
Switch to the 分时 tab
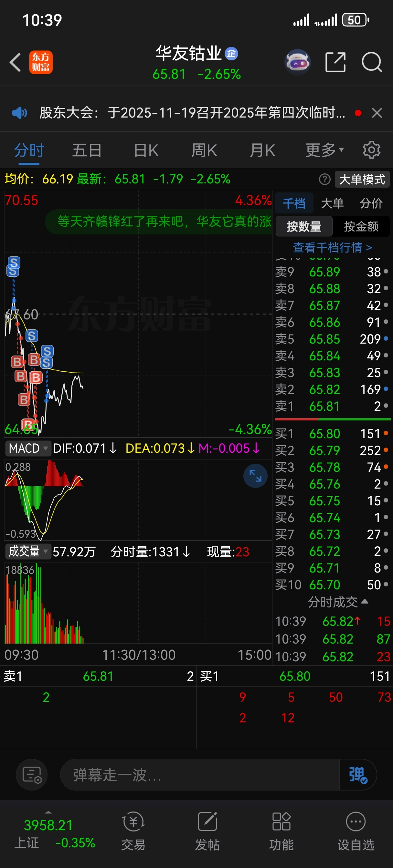click(x=29, y=150)
